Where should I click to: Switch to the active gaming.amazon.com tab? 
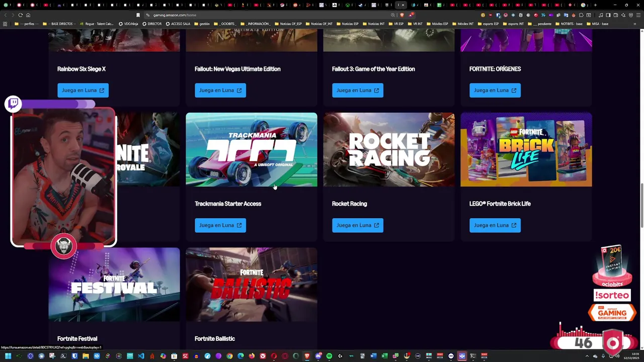(400, 5)
